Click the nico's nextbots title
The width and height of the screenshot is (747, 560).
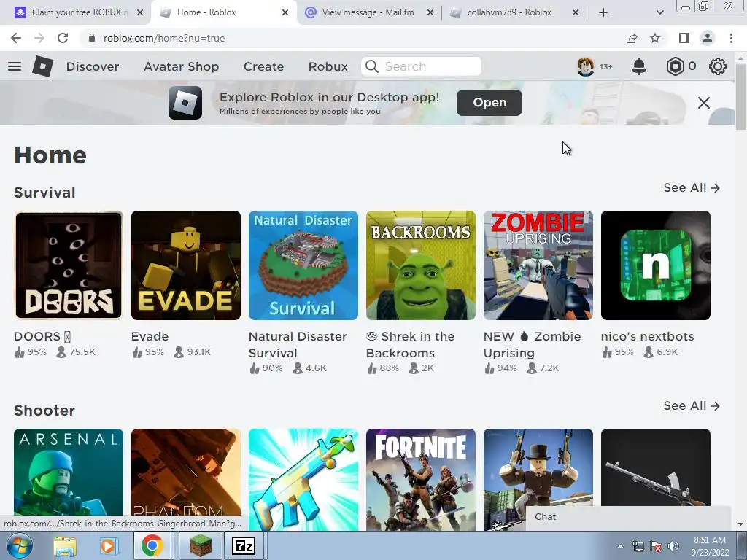(648, 336)
